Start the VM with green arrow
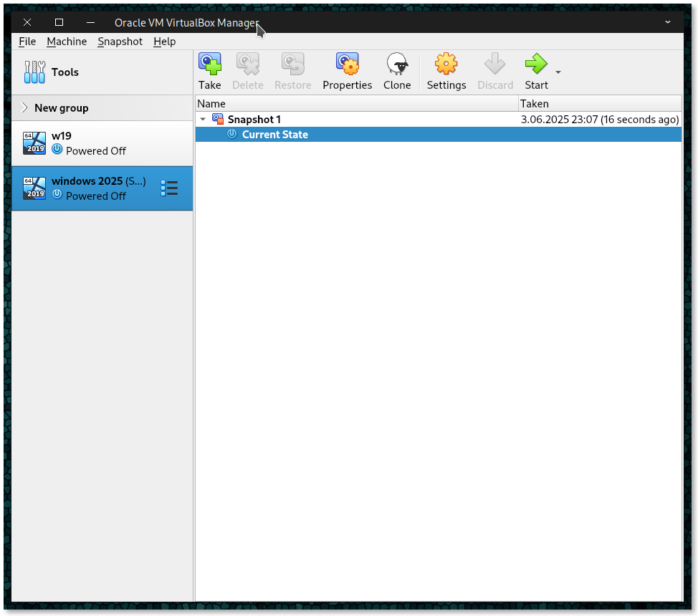 [x=536, y=72]
